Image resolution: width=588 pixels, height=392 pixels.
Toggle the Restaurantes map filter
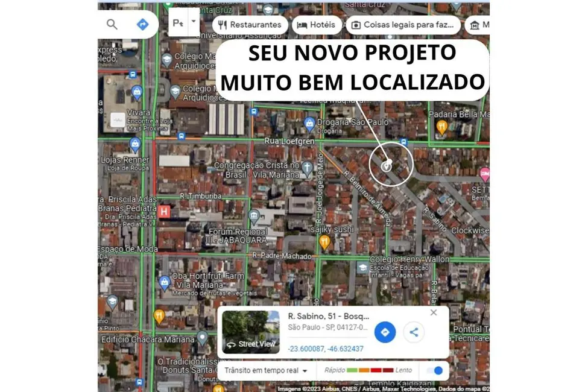[x=249, y=25]
